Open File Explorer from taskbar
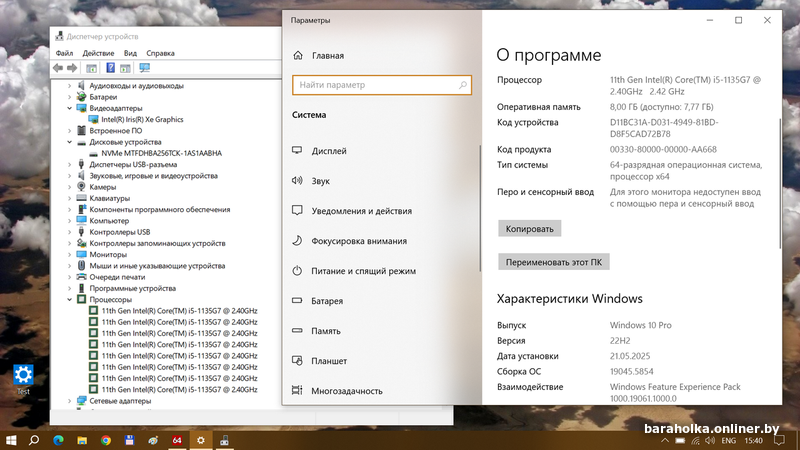800x450 pixels. tap(82, 440)
